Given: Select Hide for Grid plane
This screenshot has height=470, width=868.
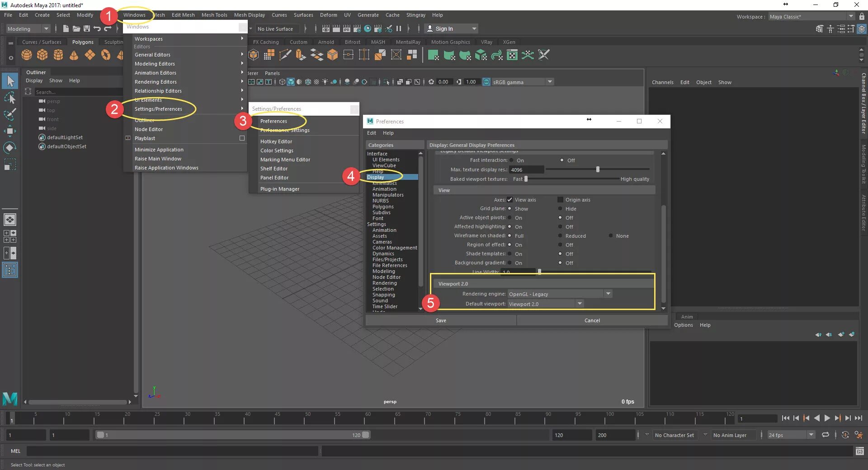Looking at the screenshot, I should click(x=560, y=209).
